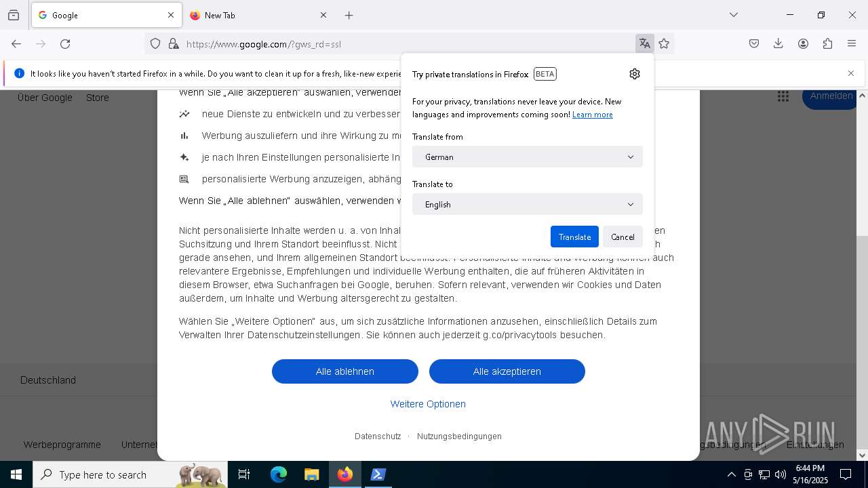Save page to Pocket
Image resolution: width=868 pixels, height=488 pixels.
click(754, 44)
